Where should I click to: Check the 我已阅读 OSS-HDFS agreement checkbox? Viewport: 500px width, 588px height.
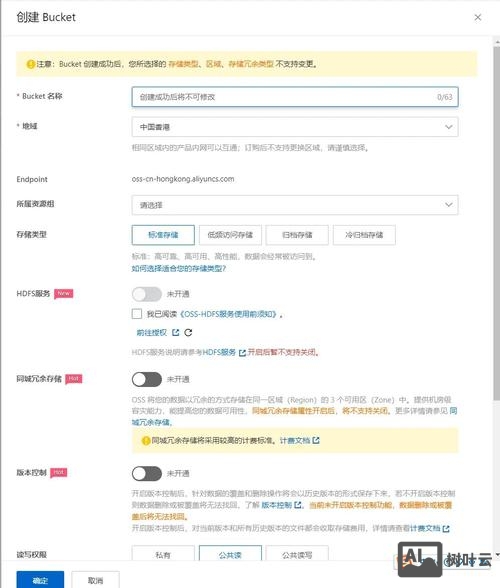pos(137,314)
